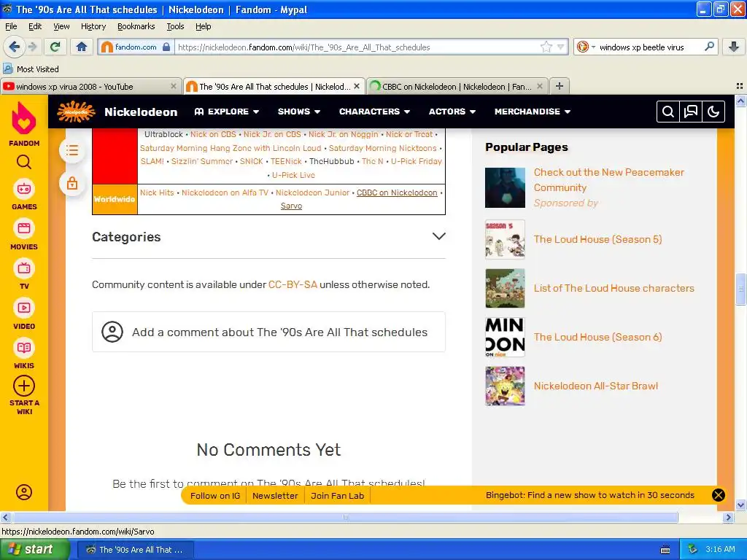The height and width of the screenshot is (560, 747).
Task: Reload the current page
Action: (55, 47)
